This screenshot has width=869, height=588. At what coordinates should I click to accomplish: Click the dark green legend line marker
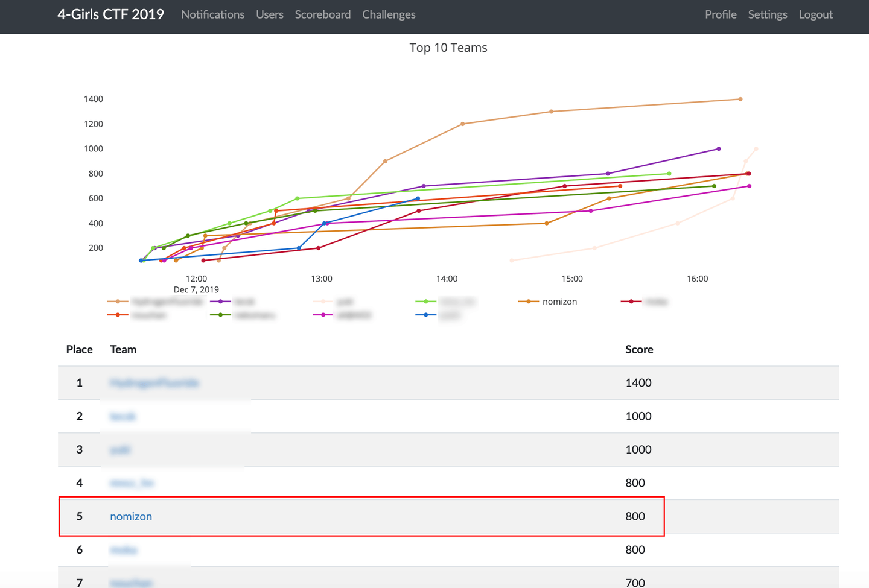point(220,315)
